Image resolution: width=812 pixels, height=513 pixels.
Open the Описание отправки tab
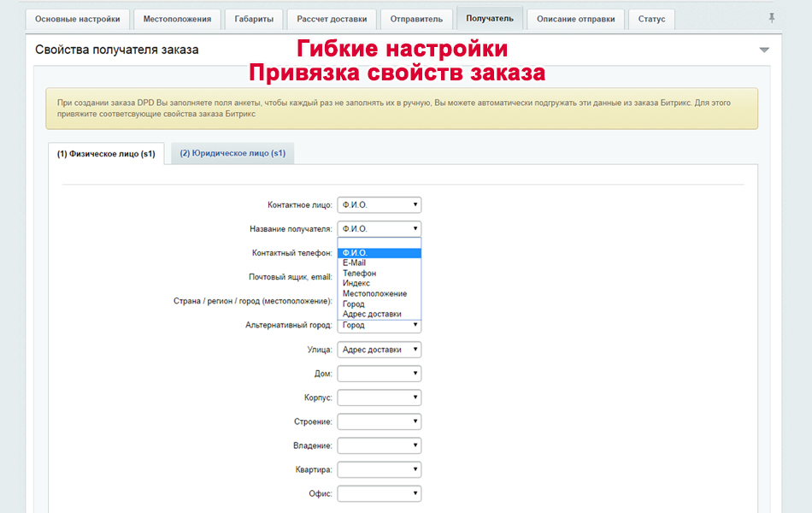tap(576, 18)
